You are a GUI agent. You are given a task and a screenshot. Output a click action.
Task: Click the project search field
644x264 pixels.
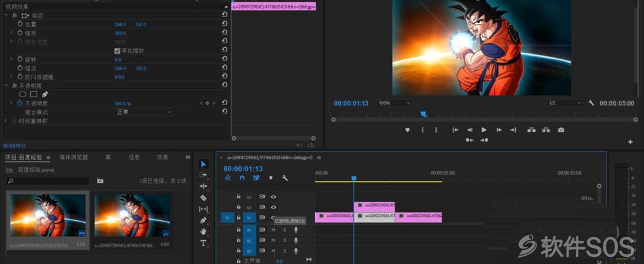(48, 181)
